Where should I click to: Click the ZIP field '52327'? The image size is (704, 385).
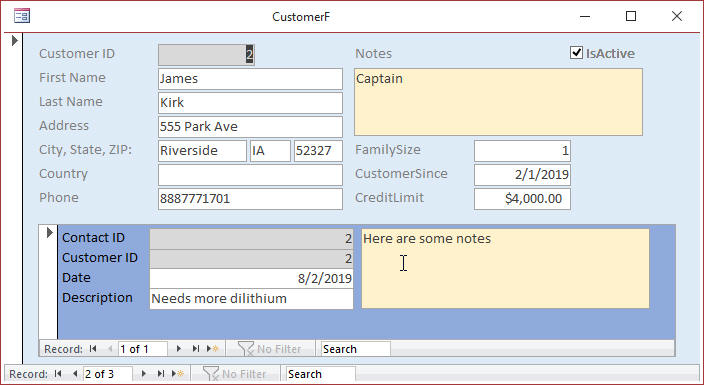pyautogui.click(x=318, y=150)
